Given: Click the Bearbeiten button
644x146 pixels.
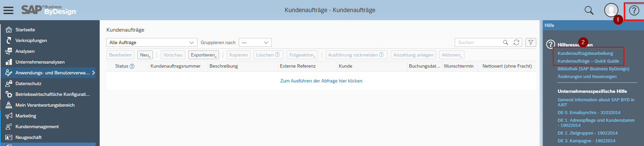Looking at the screenshot, I should (x=120, y=55).
